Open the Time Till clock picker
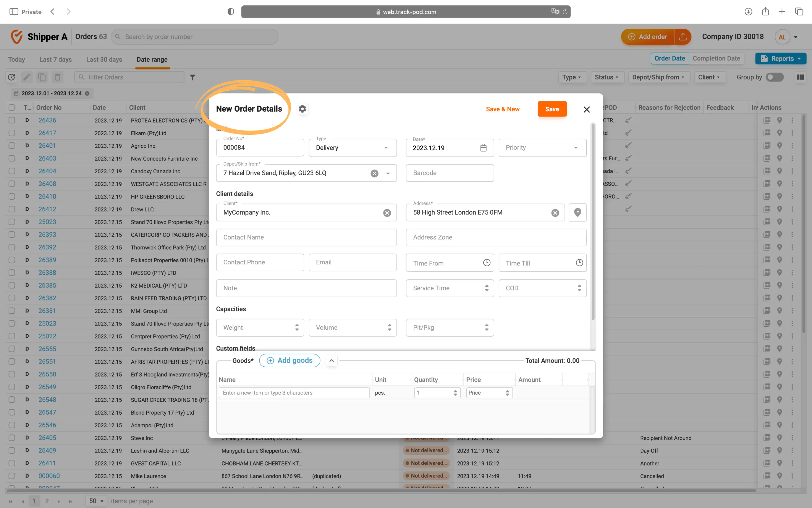 pyautogui.click(x=579, y=263)
